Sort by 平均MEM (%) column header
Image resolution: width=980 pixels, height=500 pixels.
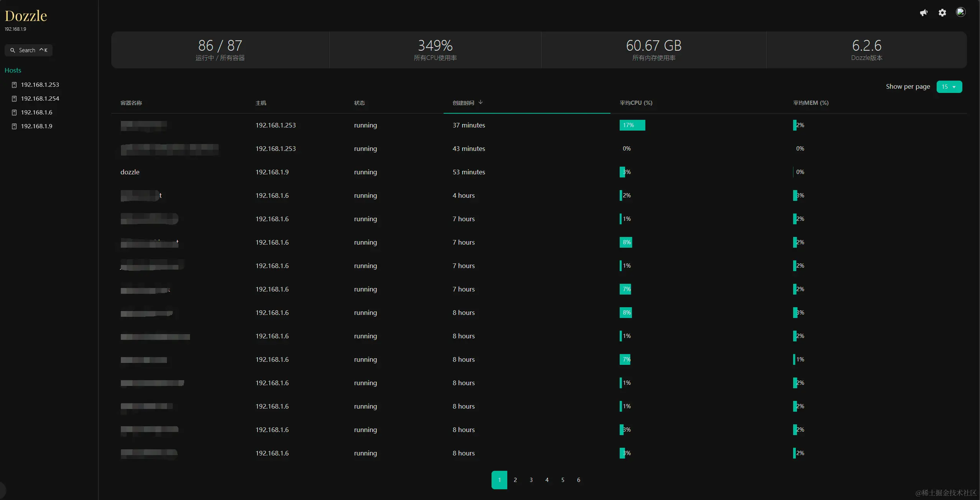pos(810,103)
